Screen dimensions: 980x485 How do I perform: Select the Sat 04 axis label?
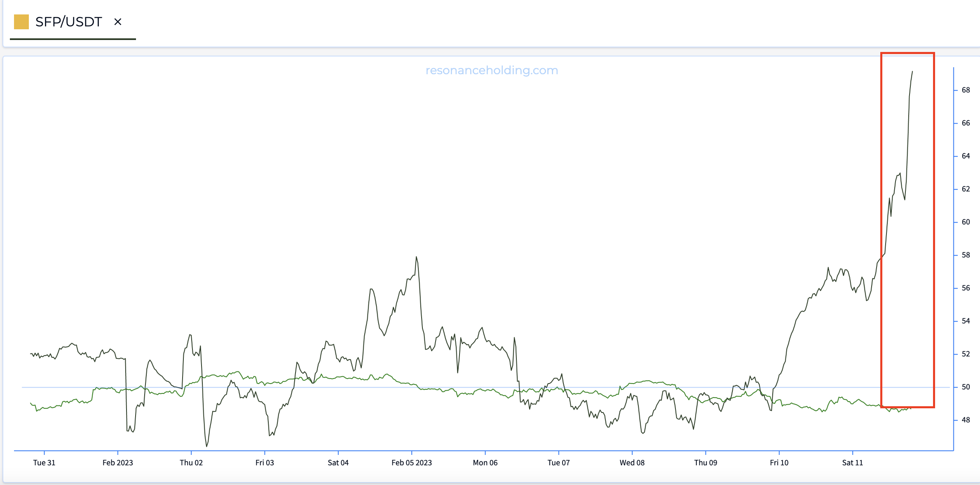pos(338,463)
